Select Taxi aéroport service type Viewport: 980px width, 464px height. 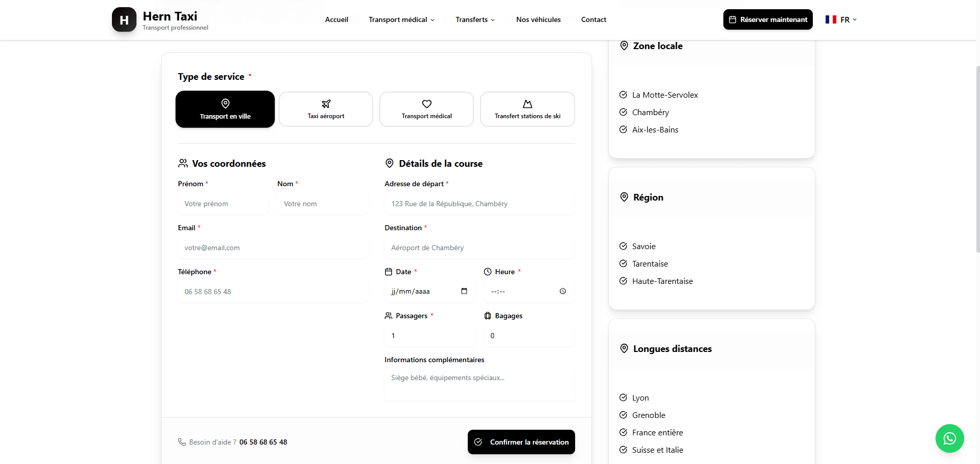point(326,109)
